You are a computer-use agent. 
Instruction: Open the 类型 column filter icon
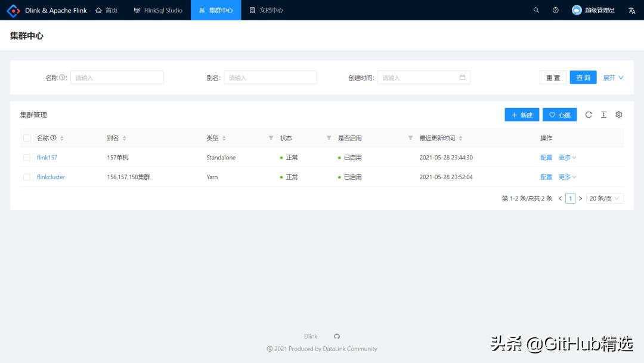(x=271, y=138)
